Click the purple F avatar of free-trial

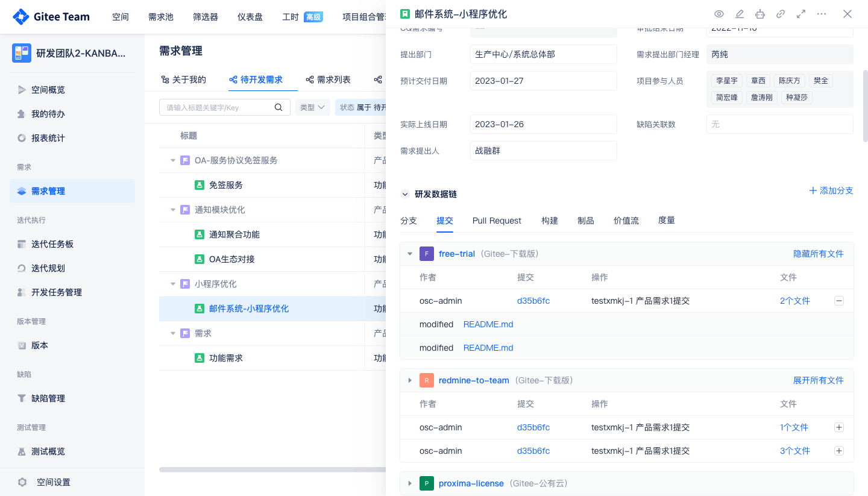click(426, 254)
